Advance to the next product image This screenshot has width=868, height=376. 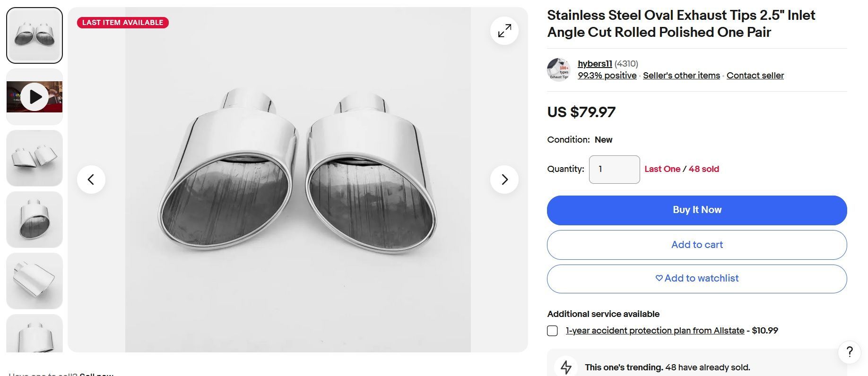[x=504, y=179]
